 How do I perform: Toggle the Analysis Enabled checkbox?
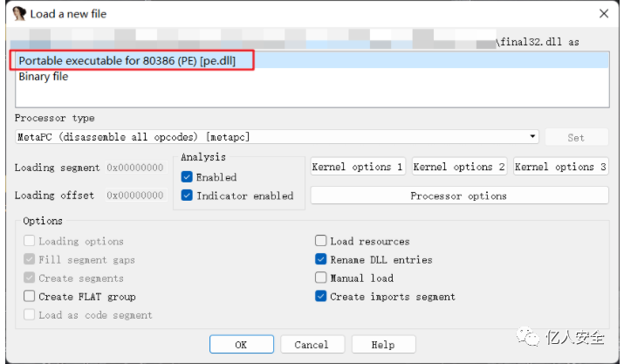(187, 176)
